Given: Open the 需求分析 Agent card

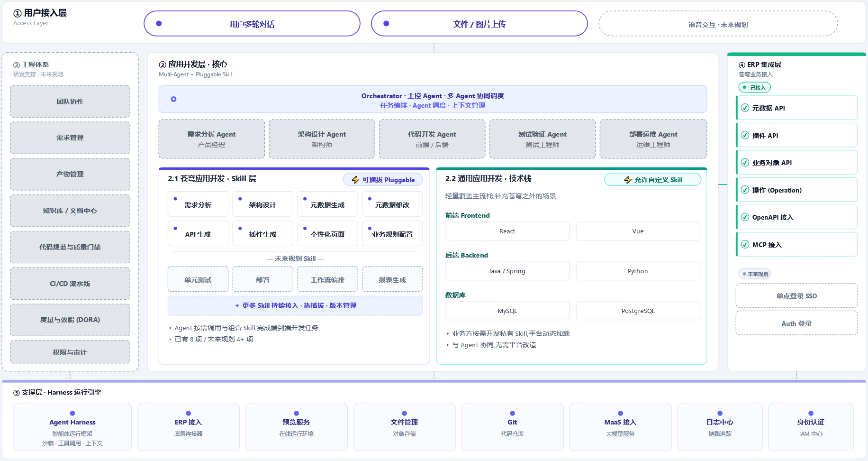Looking at the screenshot, I should [x=212, y=139].
